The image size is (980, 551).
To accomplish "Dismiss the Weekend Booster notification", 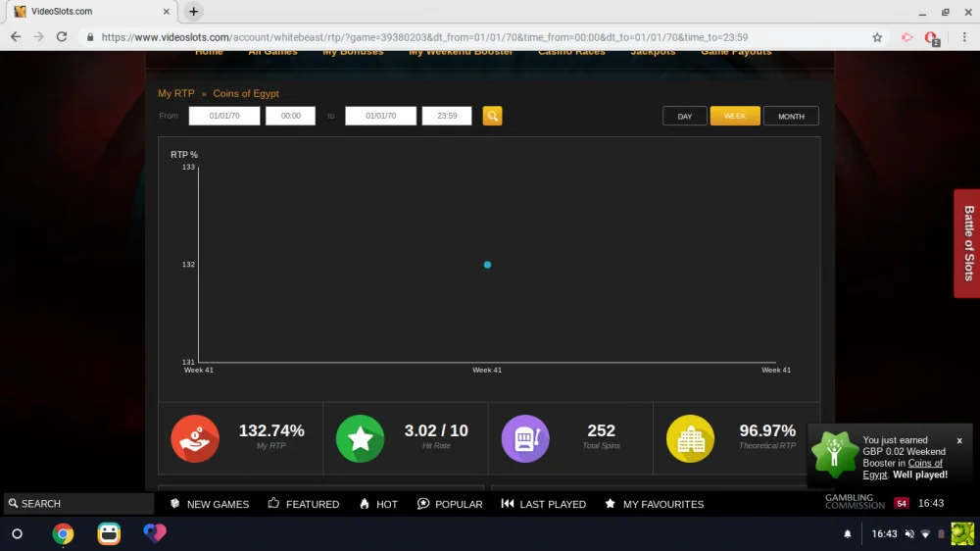I will (x=959, y=441).
